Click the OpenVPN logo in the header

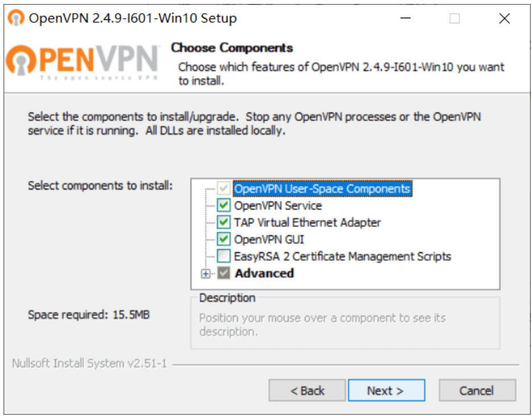pyautogui.click(x=83, y=62)
